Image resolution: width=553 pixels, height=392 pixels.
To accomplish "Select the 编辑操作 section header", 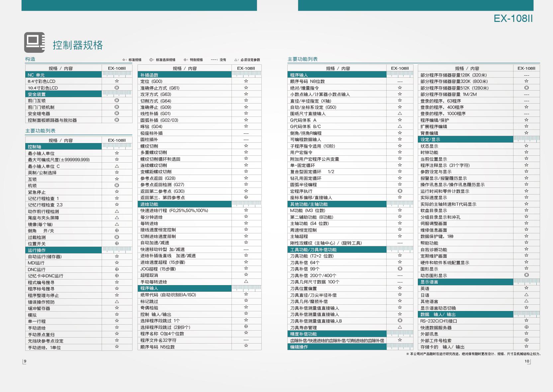I will [337, 347].
